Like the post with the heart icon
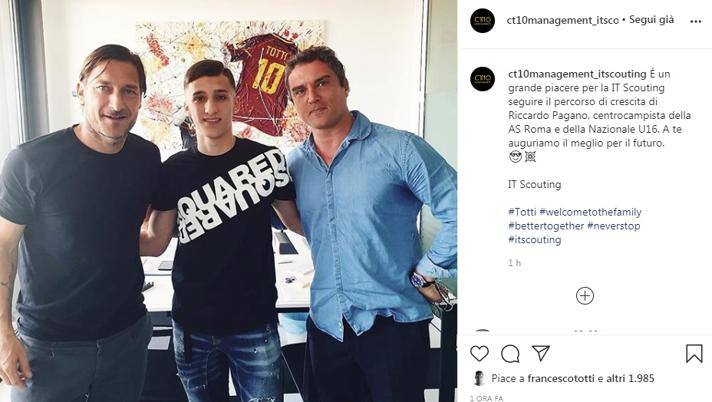Viewport: 712px width, 402px height. click(x=479, y=353)
